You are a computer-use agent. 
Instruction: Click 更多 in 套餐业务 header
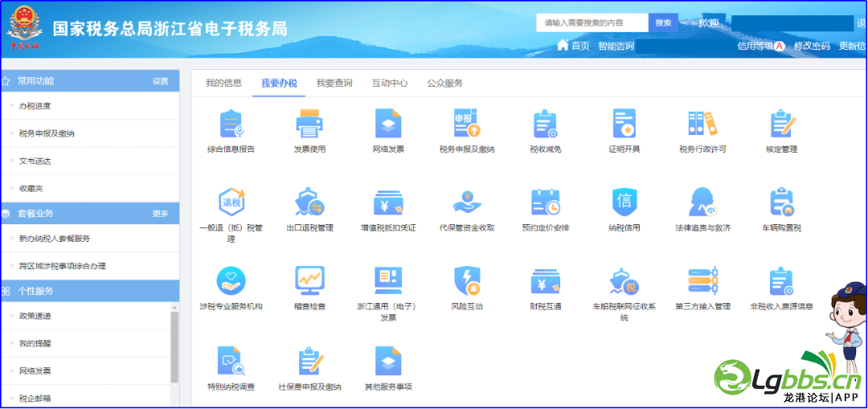pos(161,214)
